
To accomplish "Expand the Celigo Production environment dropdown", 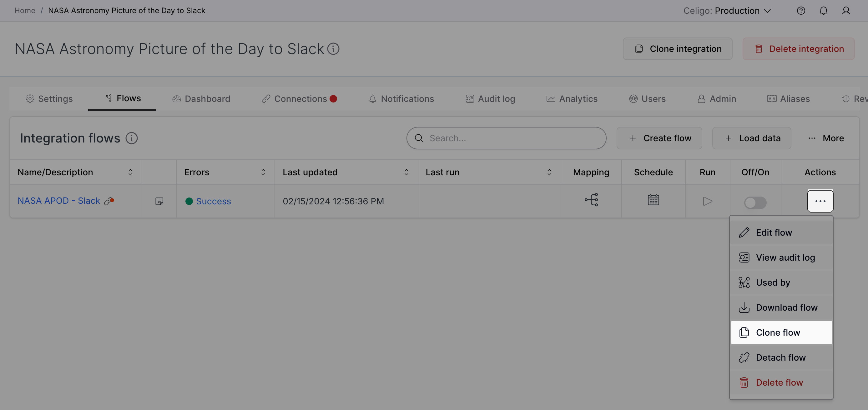I will 727,11.
